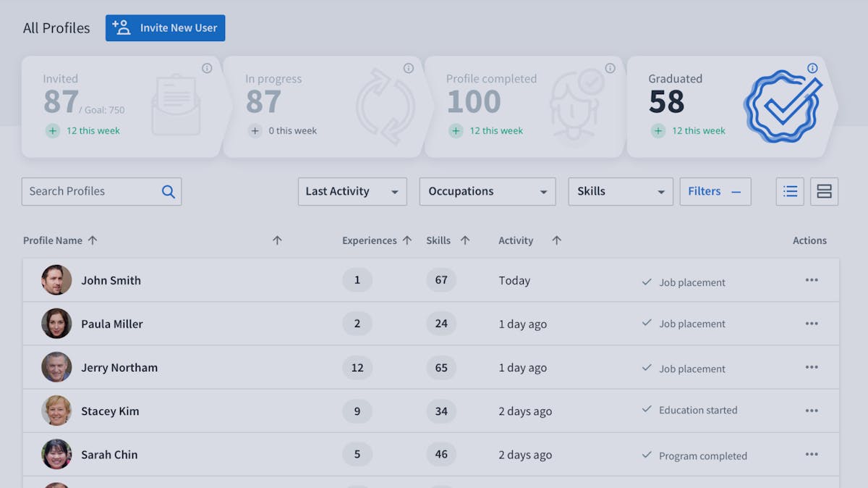Click plus icon on Profile completed card

point(456,131)
